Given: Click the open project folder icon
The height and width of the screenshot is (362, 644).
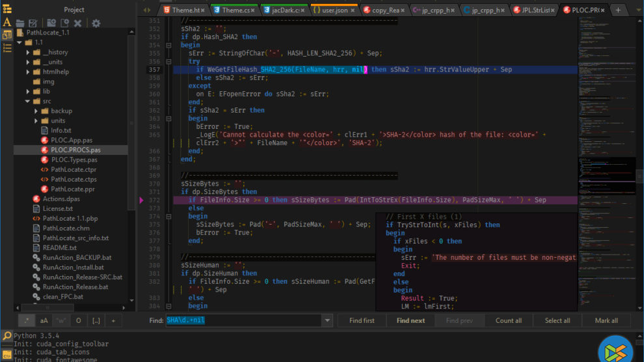Looking at the screenshot, I should (20, 23).
